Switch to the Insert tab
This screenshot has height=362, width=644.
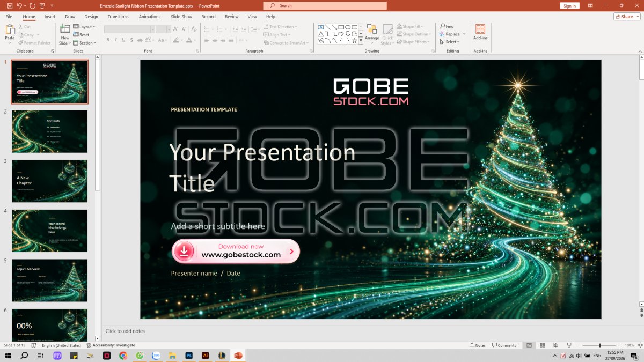point(50,17)
